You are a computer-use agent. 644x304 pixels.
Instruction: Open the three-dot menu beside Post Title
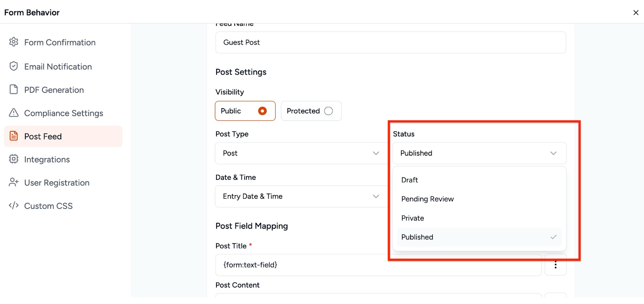[x=555, y=265]
